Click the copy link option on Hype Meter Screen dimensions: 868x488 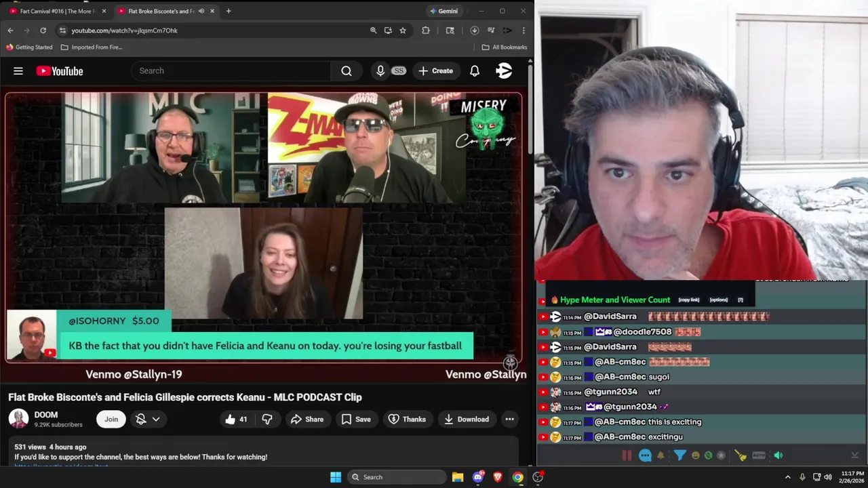tap(688, 300)
